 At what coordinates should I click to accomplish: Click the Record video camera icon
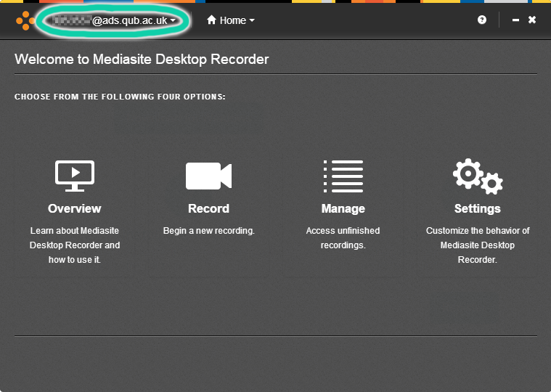208,176
